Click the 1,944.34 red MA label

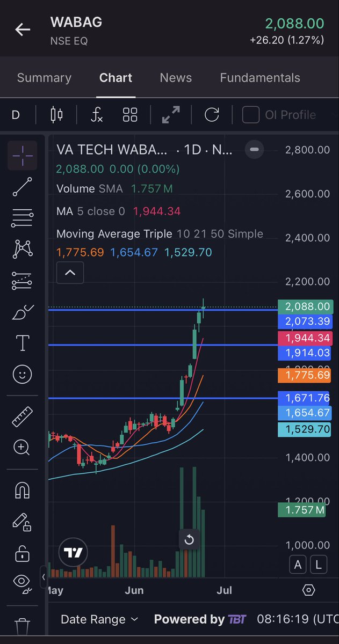tap(305, 338)
